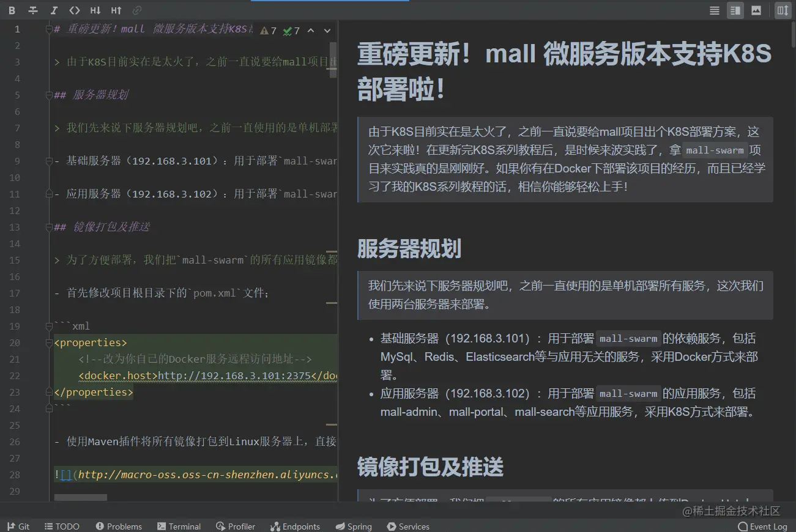Jump to next highlighted error arrow

coord(327,31)
